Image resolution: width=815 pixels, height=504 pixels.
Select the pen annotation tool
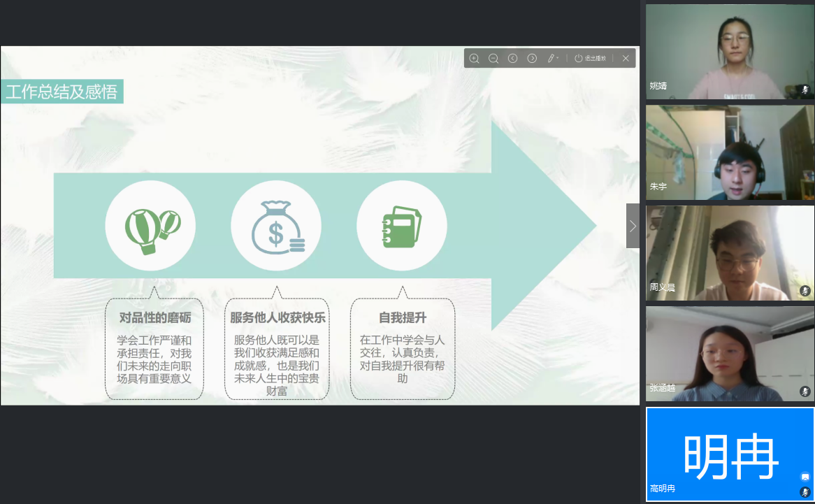tap(550, 59)
